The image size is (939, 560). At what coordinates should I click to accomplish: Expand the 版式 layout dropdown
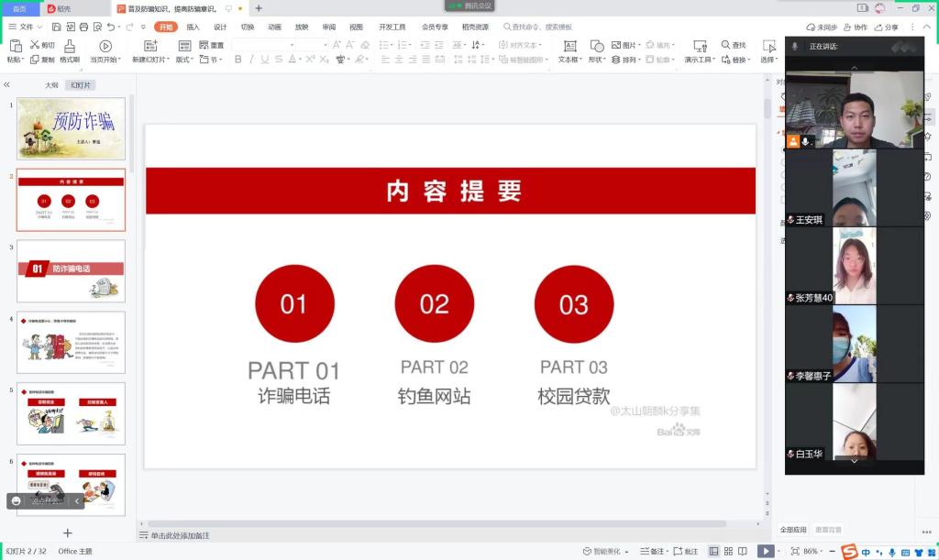pyautogui.click(x=183, y=60)
